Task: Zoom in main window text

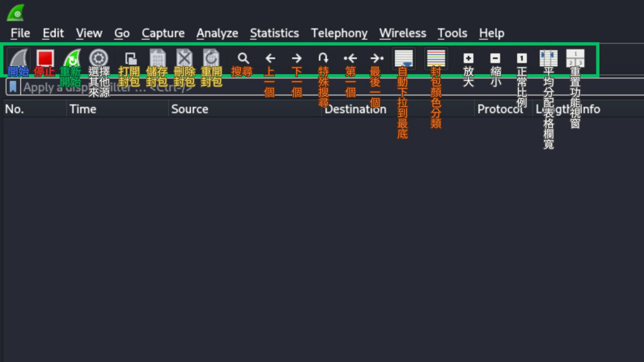Action: (468, 58)
